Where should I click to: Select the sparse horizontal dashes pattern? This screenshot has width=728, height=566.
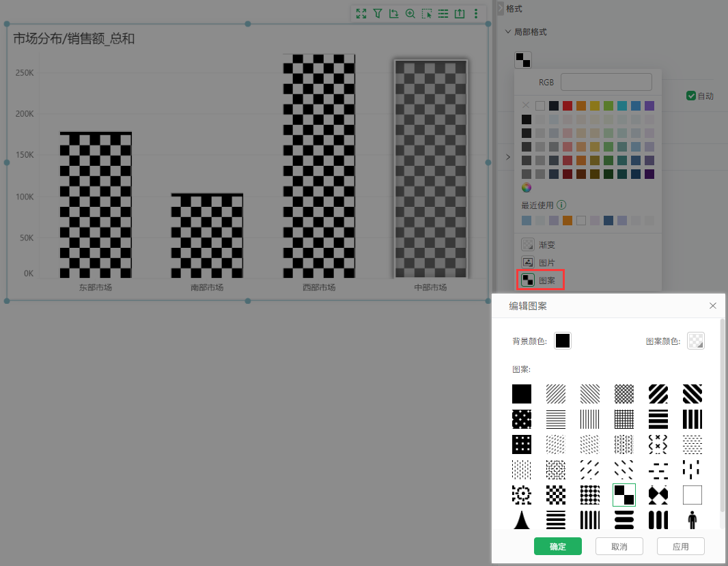pos(658,470)
